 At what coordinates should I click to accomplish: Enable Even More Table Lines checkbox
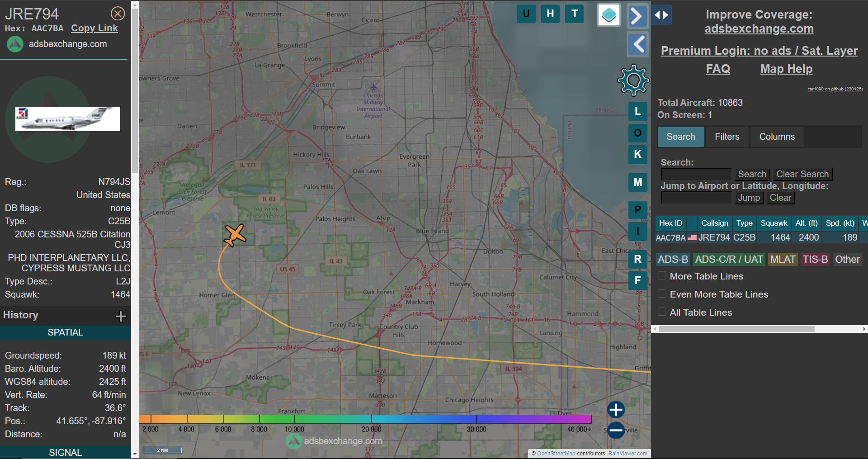tap(662, 294)
